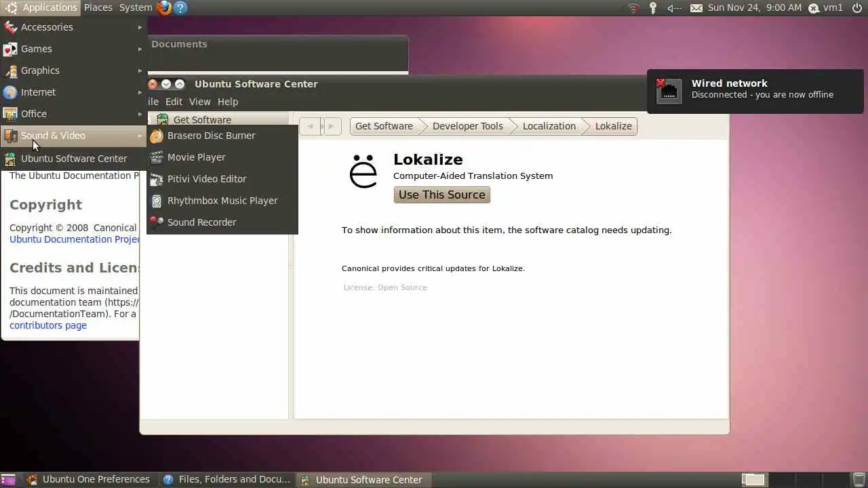Open View menu in Software Center
868x488 pixels.
[x=199, y=102]
